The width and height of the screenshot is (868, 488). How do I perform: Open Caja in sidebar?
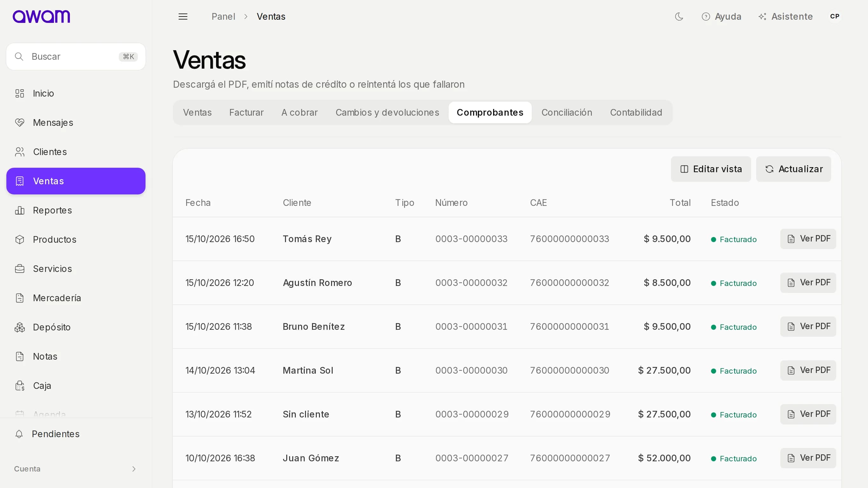tap(76, 386)
